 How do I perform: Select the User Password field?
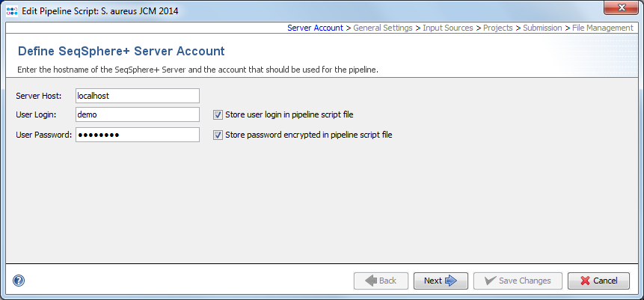pyautogui.click(x=138, y=135)
